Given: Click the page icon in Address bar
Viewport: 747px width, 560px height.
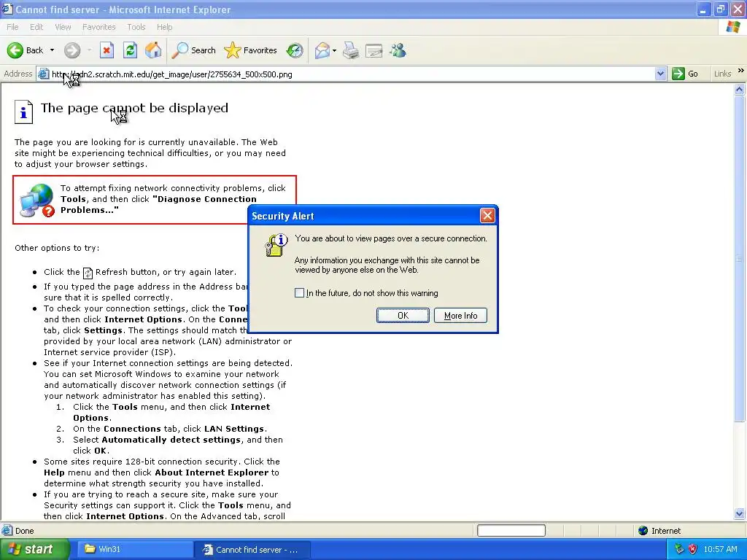Looking at the screenshot, I should point(43,74).
